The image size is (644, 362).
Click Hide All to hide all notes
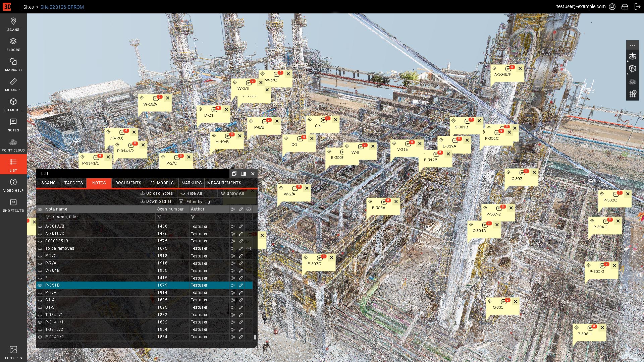coord(191,193)
